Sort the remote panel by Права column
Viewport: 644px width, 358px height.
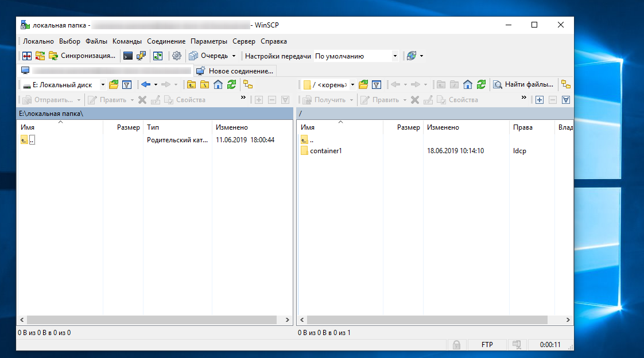pos(532,127)
